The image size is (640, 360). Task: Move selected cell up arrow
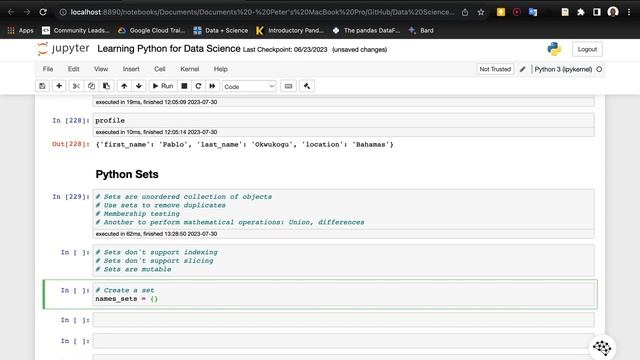pyautogui.click(x=124, y=86)
